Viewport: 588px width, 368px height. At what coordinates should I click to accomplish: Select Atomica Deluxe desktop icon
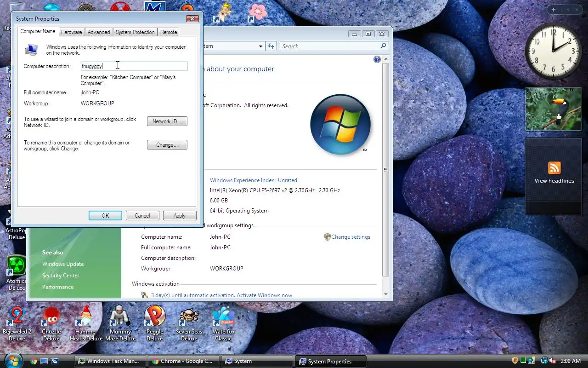point(17,273)
